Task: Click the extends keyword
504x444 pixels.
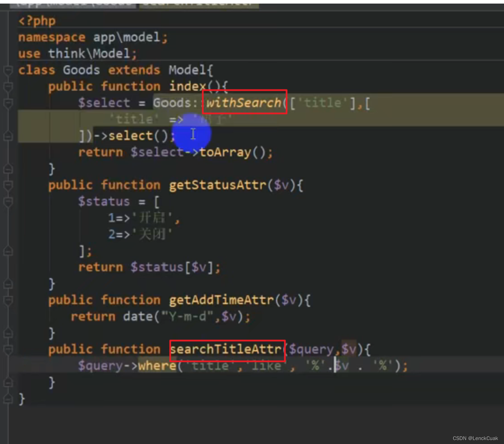Action: (x=134, y=70)
